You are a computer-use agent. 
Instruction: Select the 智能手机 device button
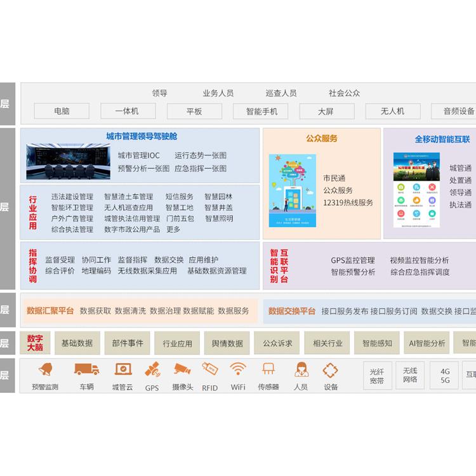[x=262, y=111]
